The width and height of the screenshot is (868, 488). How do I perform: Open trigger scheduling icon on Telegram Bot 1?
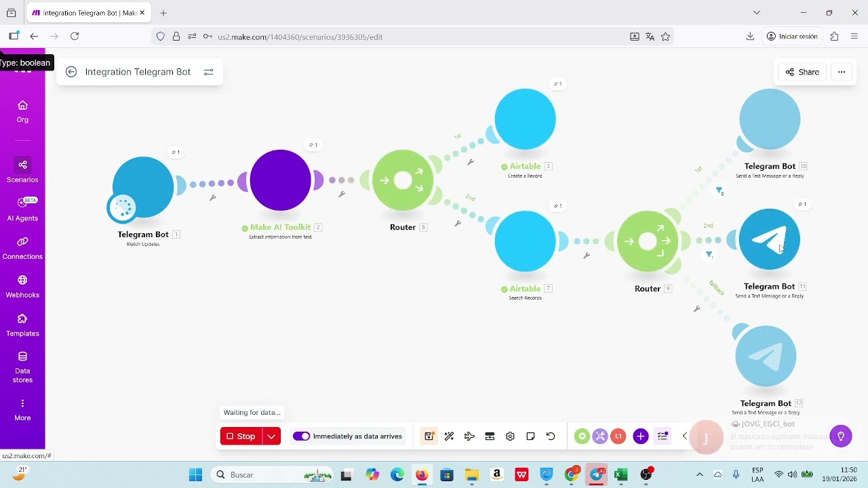[123, 208]
